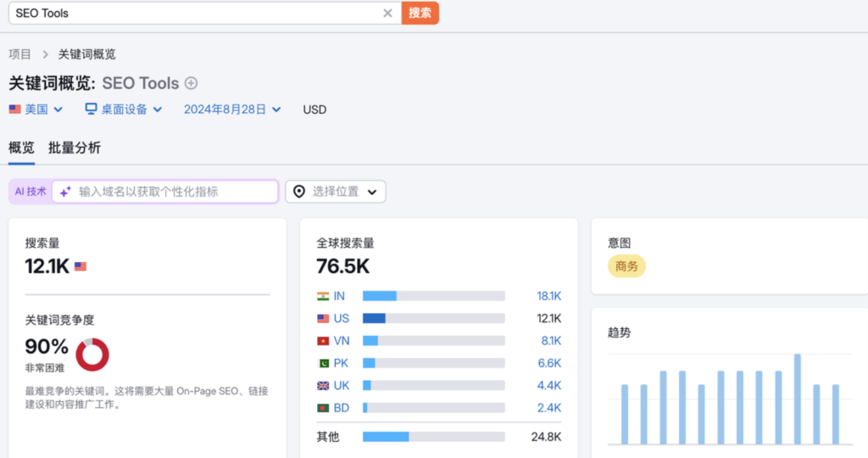Image resolution: width=868 pixels, height=458 pixels.
Task: Click the SEO Tools search text field
Action: click(195, 13)
